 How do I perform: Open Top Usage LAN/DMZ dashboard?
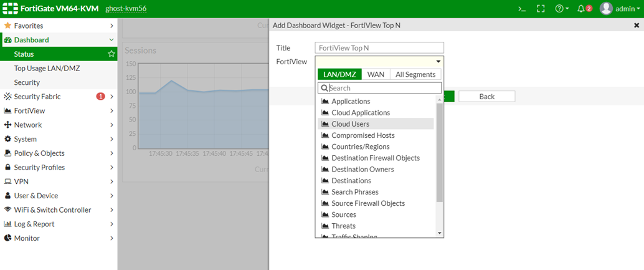(x=47, y=69)
